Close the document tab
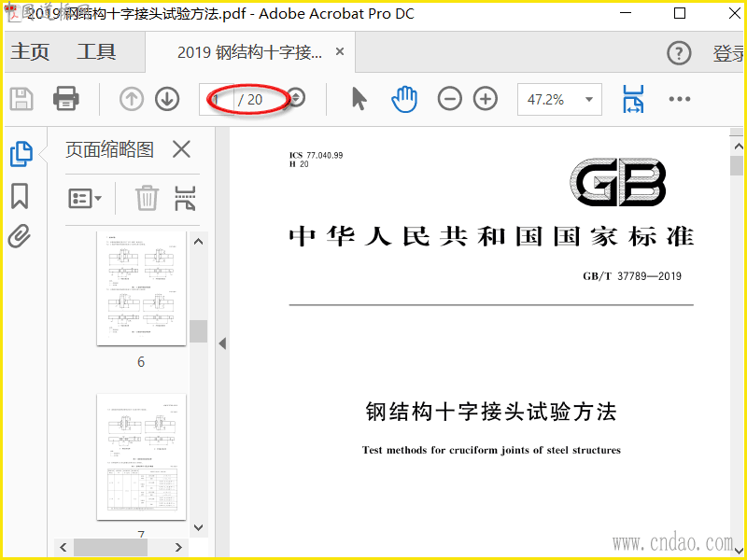 (340, 51)
